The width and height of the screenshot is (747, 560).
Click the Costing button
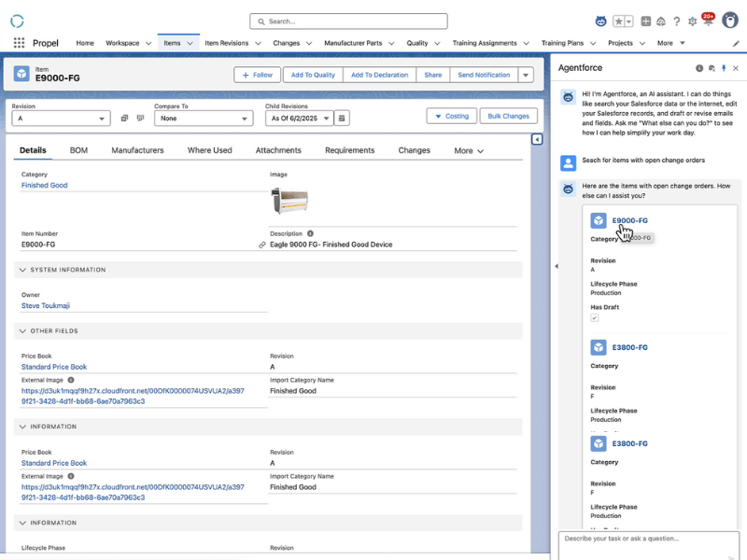[x=452, y=116]
